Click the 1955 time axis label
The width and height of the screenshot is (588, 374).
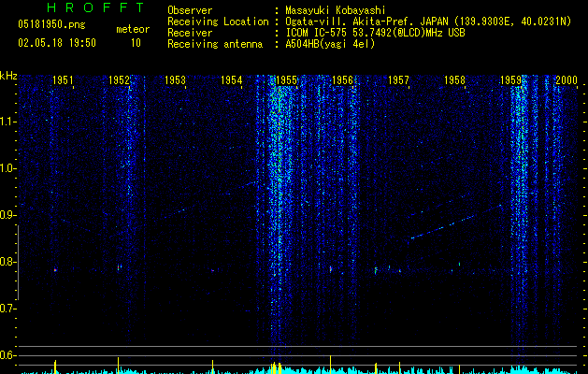286,79
